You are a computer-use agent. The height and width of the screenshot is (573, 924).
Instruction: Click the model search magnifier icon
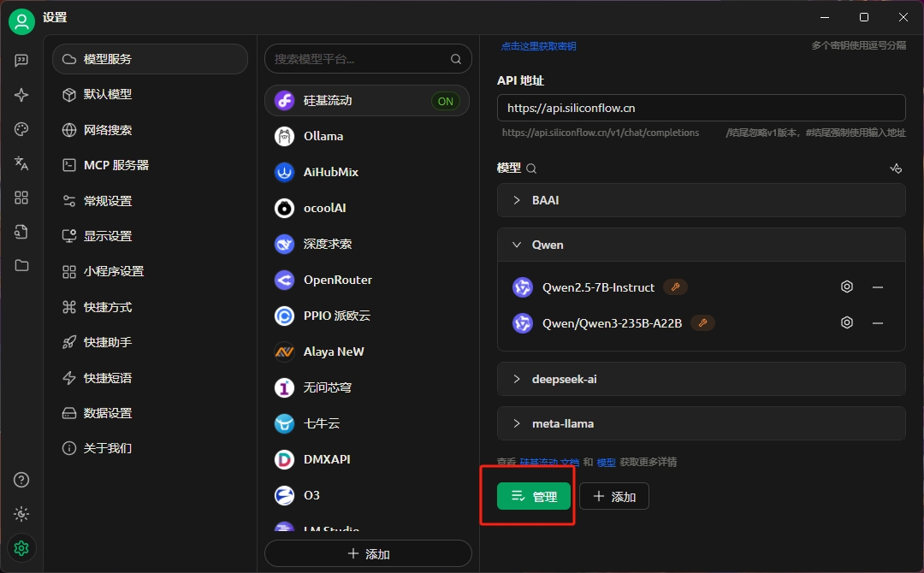pyautogui.click(x=531, y=168)
